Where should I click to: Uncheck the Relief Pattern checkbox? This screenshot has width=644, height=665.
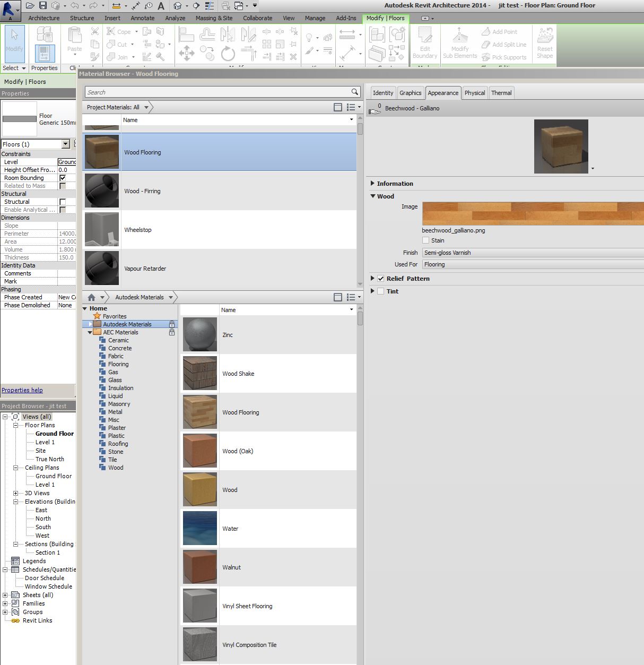380,279
